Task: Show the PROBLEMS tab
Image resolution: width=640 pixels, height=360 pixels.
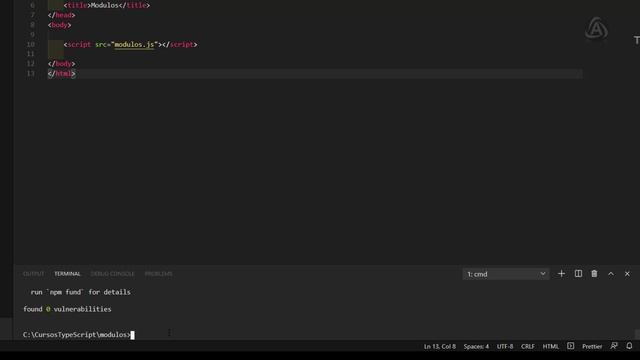Action: [158, 274]
